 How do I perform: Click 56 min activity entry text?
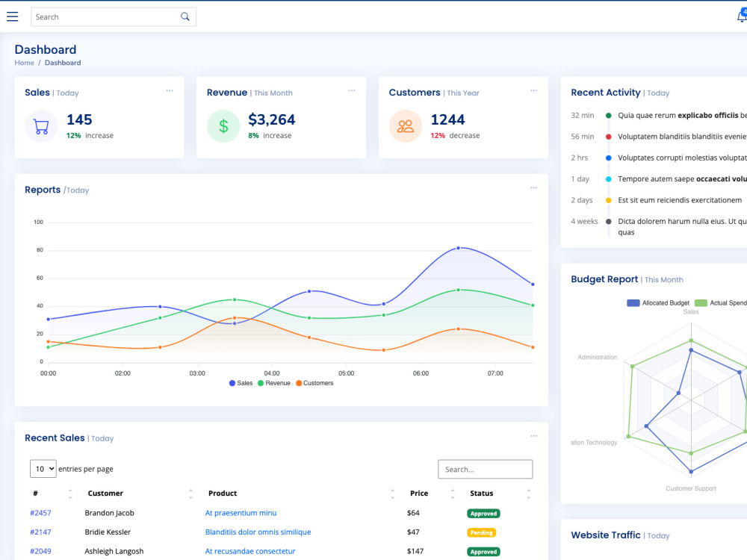[x=682, y=137]
